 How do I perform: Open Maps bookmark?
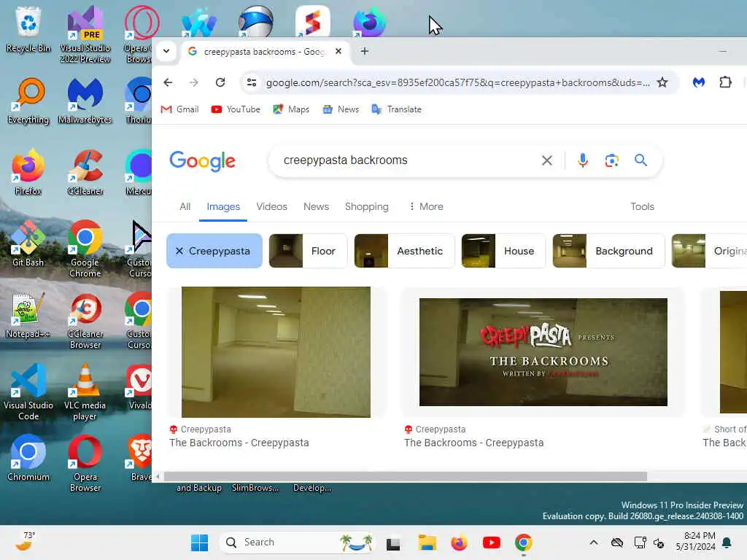pos(291,109)
